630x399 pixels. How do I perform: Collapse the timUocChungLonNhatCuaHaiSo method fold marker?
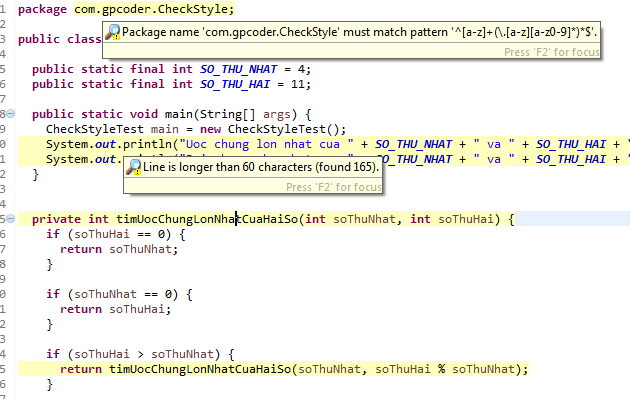pyautogui.click(x=11, y=219)
